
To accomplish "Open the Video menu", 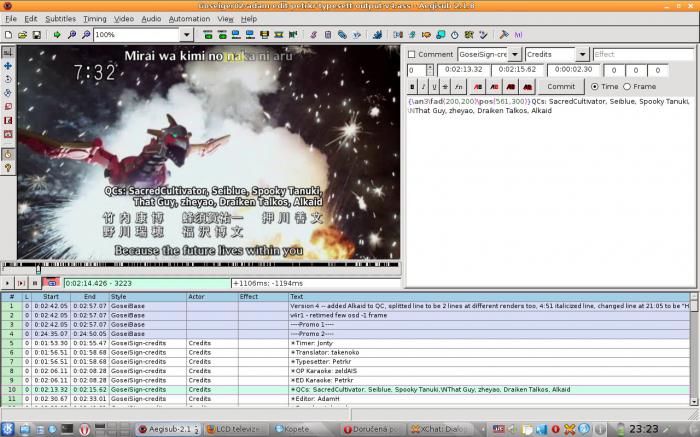I will [124, 19].
